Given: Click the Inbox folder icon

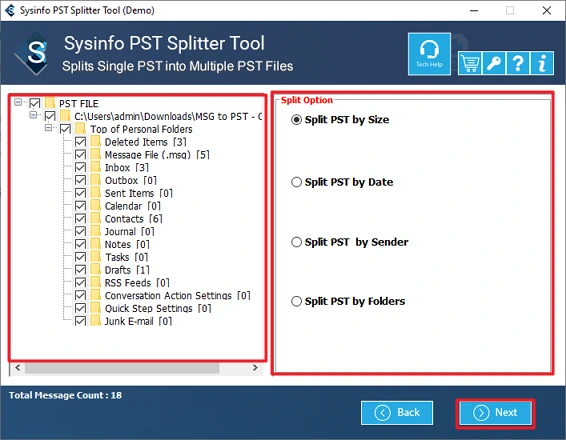Looking at the screenshot, I should click(x=95, y=167).
